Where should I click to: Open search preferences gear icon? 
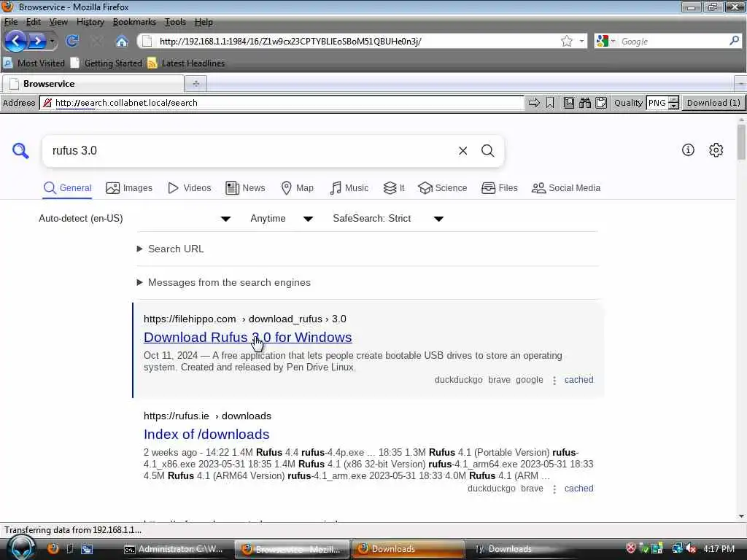click(716, 150)
